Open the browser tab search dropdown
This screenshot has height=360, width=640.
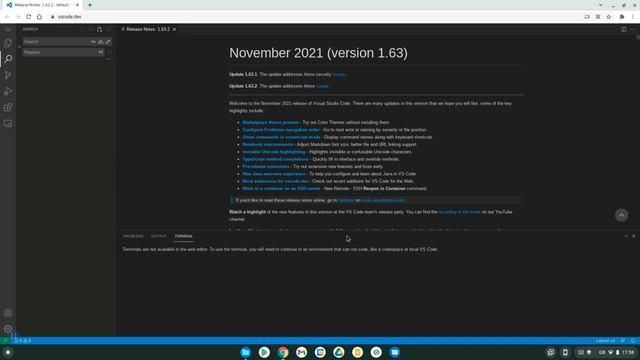point(600,5)
